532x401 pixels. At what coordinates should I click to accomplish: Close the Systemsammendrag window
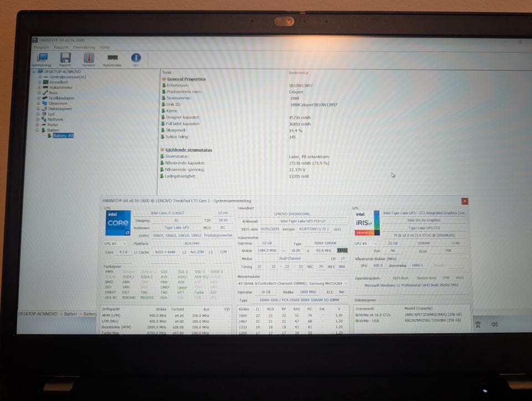(x=464, y=201)
